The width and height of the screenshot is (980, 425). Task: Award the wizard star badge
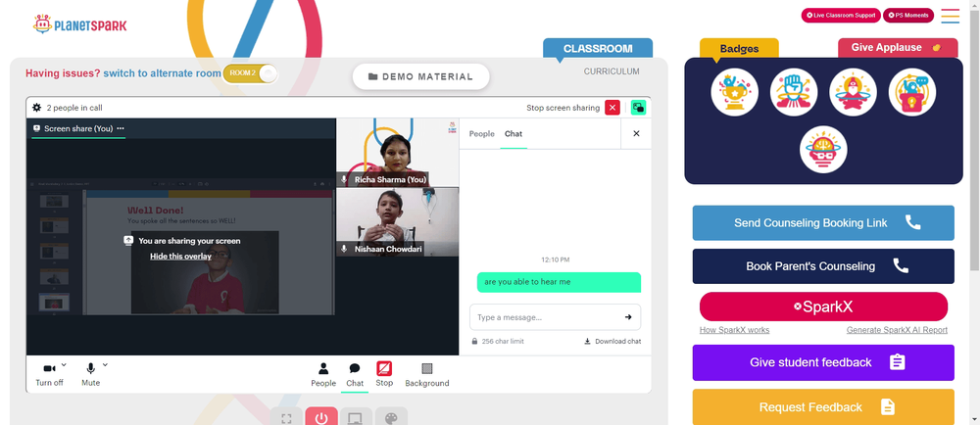(x=854, y=92)
